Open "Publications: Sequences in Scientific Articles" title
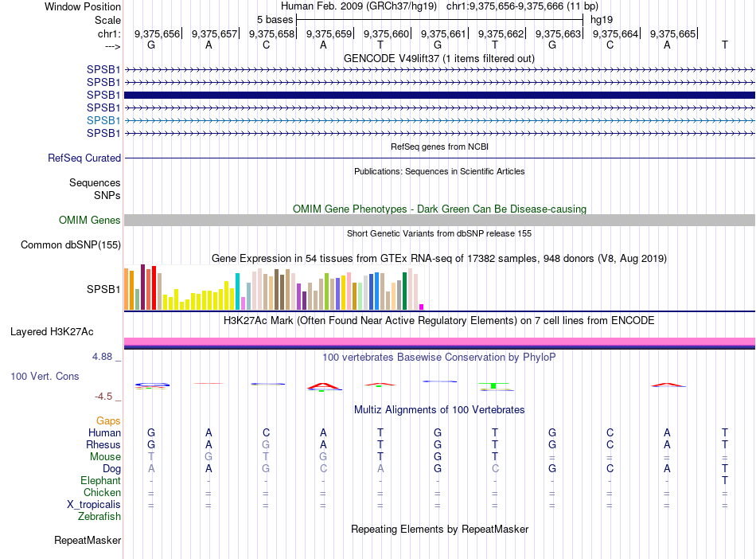The height and width of the screenshot is (559, 756). [x=439, y=171]
